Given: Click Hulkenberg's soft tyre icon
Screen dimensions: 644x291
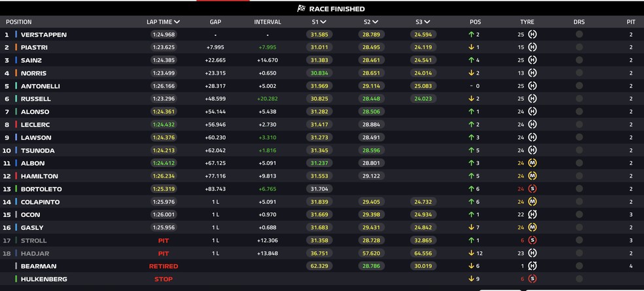Looking at the screenshot, I should point(532,279).
